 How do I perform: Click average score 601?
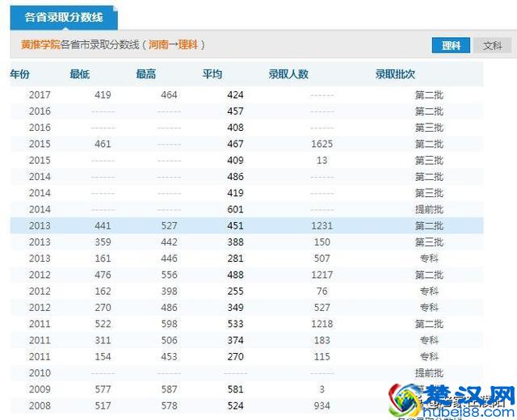click(x=235, y=209)
